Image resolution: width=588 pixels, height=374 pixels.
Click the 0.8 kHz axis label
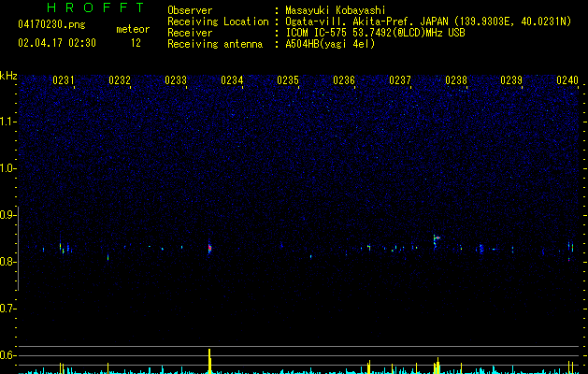(x=8, y=262)
